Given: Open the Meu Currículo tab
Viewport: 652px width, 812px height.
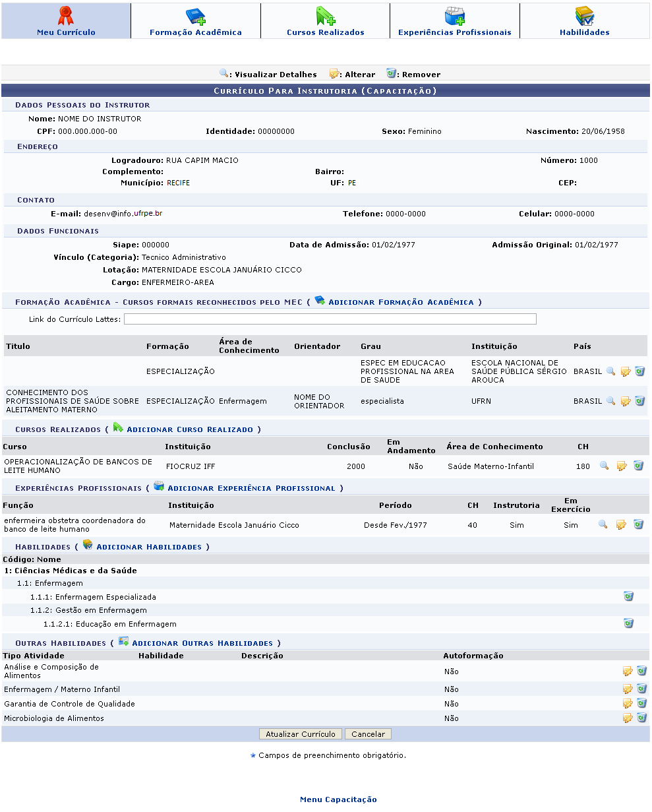Looking at the screenshot, I should tap(66, 21).
